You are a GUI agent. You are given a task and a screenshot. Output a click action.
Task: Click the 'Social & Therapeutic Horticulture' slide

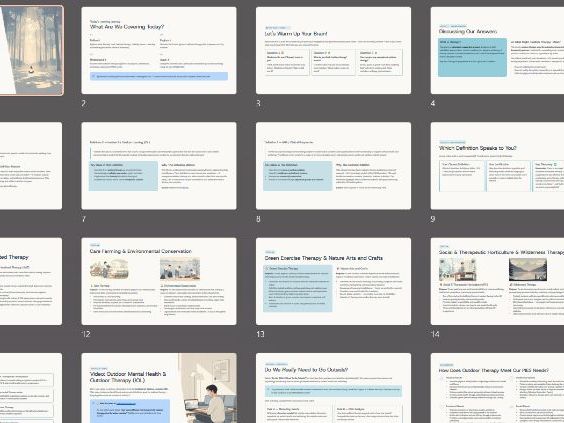coord(497,281)
